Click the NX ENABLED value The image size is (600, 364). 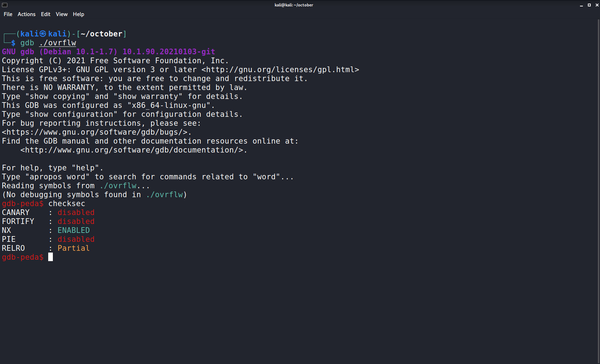point(74,230)
